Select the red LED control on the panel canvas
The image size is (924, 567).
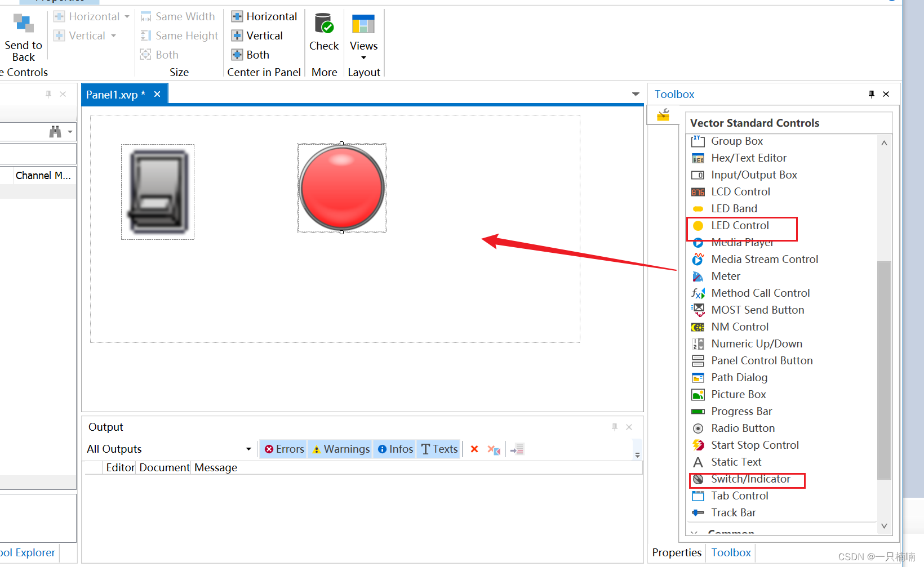pos(341,187)
